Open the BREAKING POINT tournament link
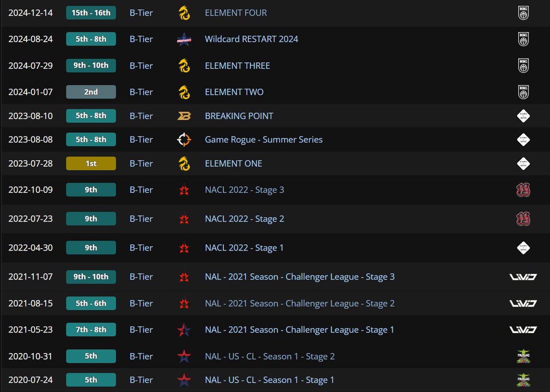The height and width of the screenshot is (392, 550). [239, 116]
